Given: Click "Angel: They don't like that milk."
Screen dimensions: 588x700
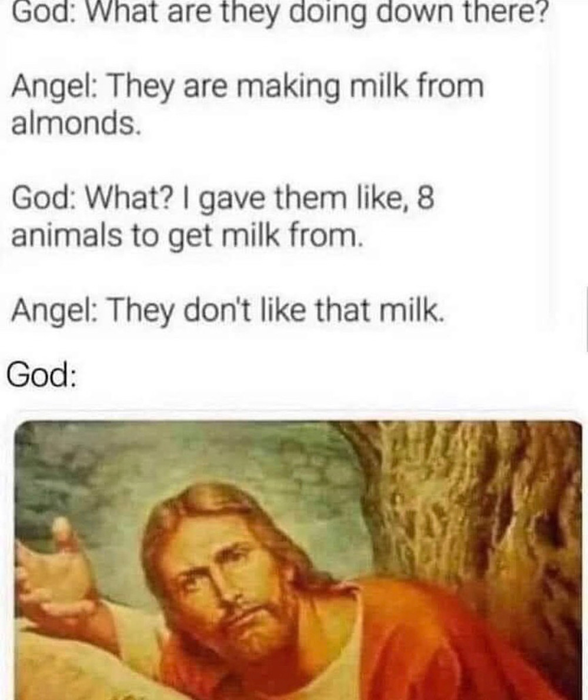Looking at the screenshot, I should (228, 310).
